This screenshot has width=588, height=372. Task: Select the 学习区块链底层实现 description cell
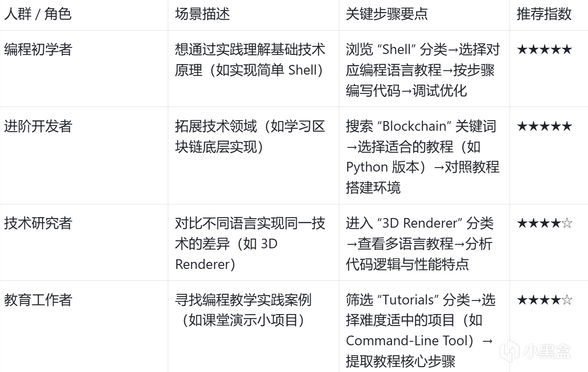pos(250,136)
